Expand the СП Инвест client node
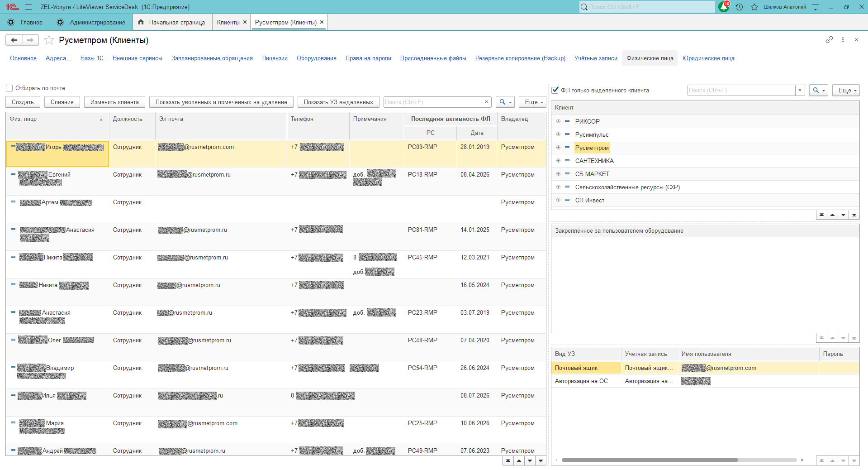 tap(558, 200)
